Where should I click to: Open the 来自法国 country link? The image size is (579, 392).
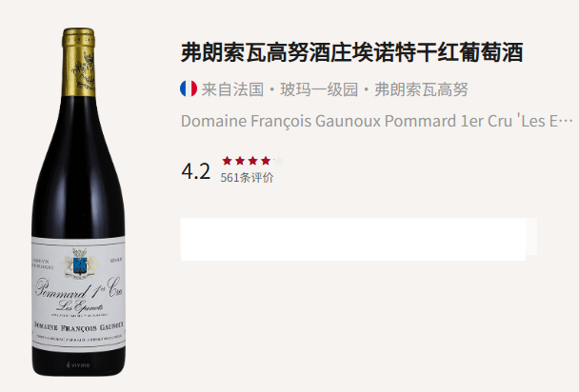click(x=232, y=89)
